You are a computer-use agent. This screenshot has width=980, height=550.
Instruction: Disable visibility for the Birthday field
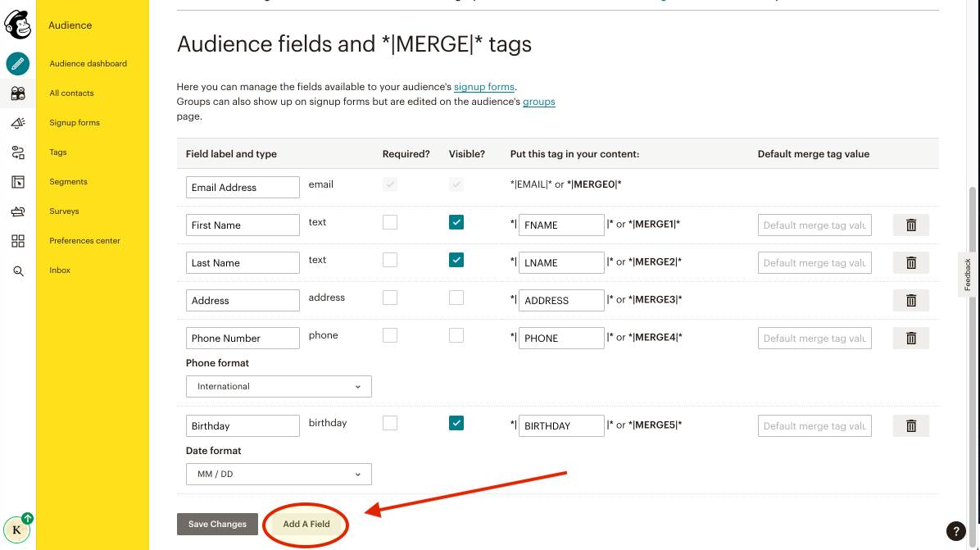point(456,423)
